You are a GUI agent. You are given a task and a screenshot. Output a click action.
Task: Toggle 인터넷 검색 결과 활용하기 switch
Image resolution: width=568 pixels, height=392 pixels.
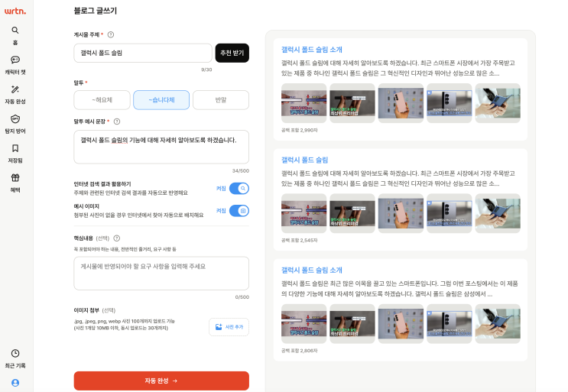tap(239, 189)
